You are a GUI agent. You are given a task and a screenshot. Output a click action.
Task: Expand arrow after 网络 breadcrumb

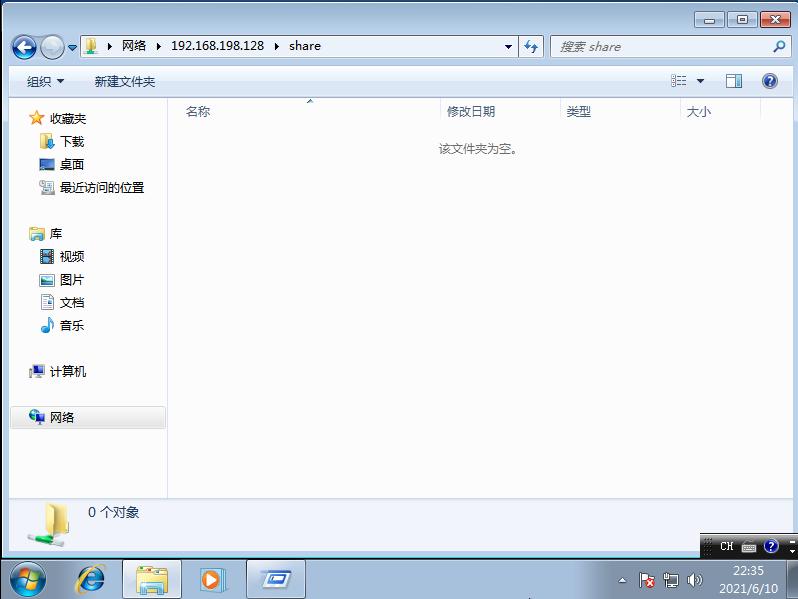click(x=159, y=46)
